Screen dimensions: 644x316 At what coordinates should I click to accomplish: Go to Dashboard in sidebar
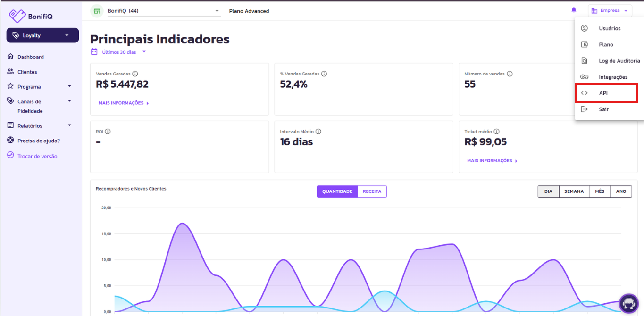click(x=31, y=57)
